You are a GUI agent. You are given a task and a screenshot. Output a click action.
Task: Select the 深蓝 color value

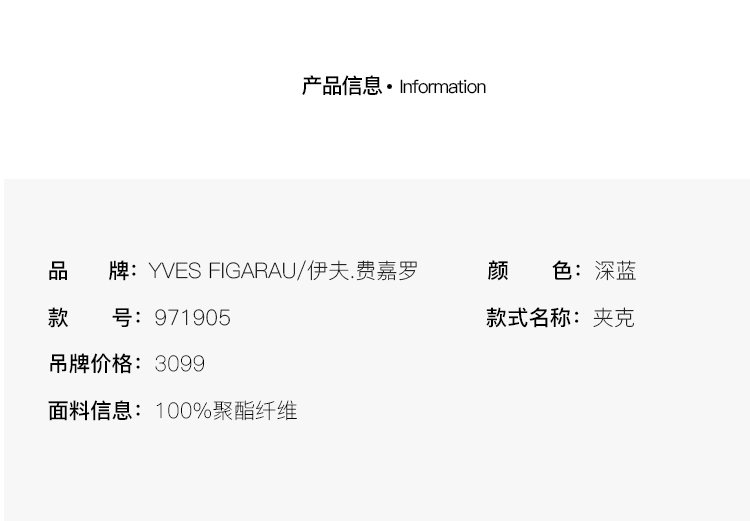(615, 271)
